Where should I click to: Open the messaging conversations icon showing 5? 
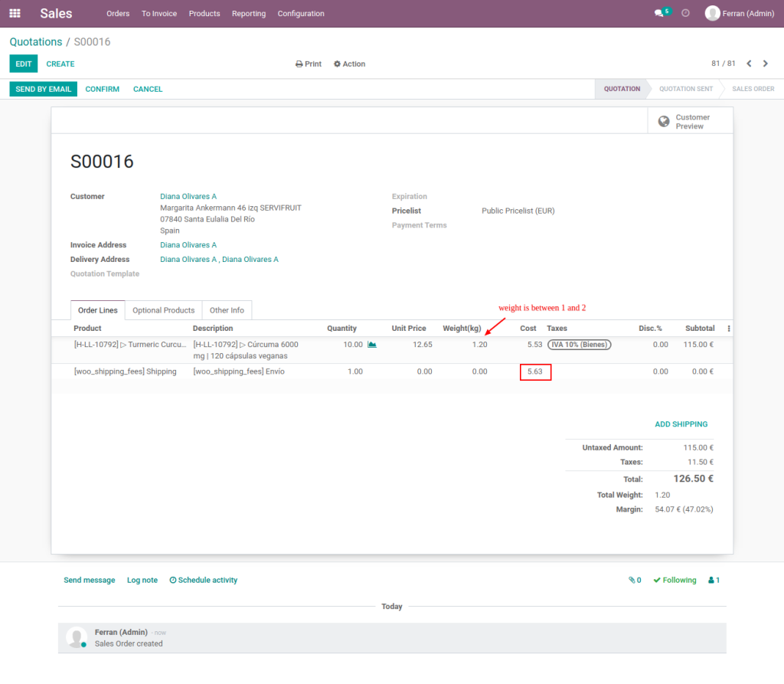(658, 13)
